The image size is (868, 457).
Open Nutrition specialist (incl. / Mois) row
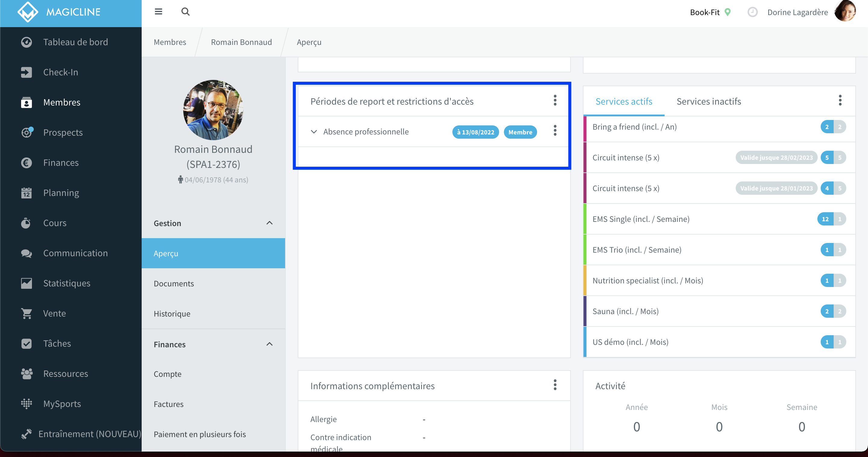[719, 281]
